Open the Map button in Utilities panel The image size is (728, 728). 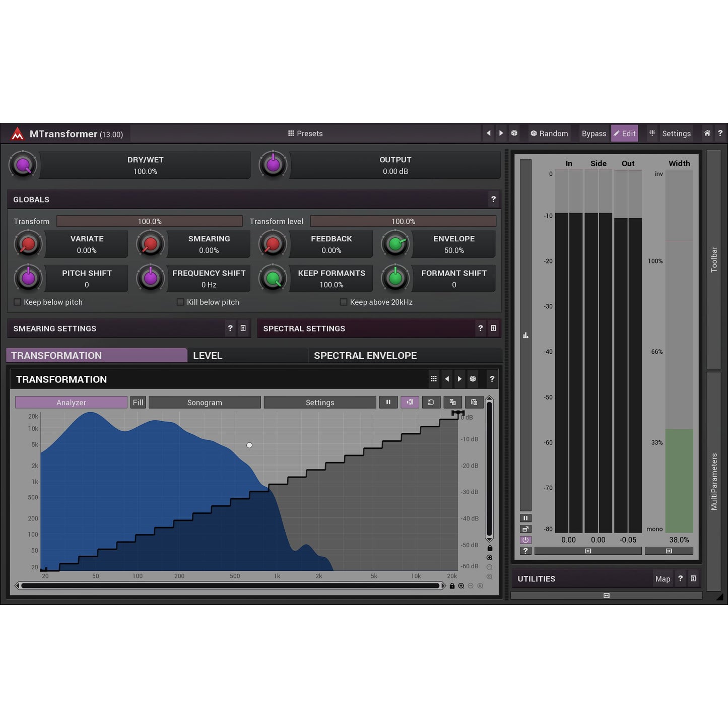pyautogui.click(x=663, y=578)
